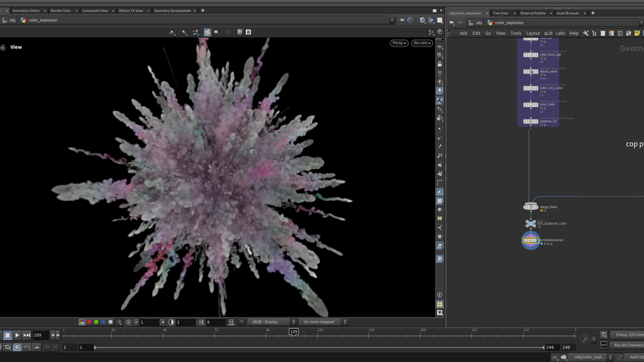Open the color palette icon in network toolbar
The height and width of the screenshot is (362, 644).
611,33
